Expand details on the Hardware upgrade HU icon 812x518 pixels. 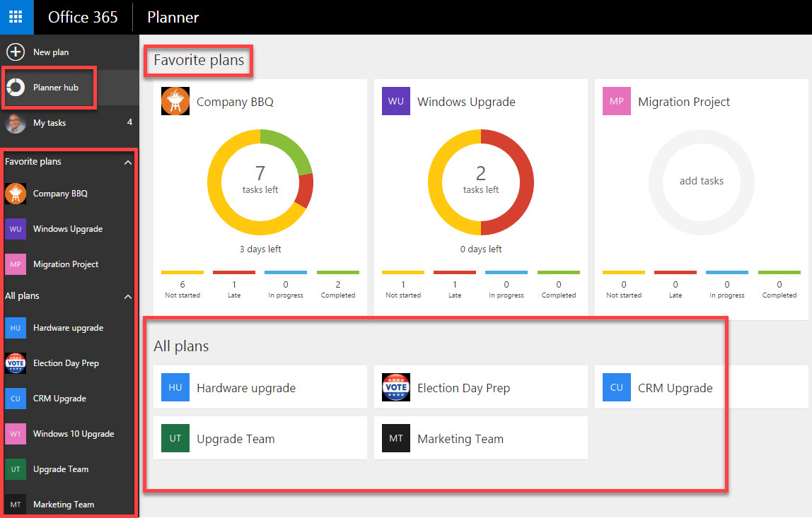(175, 387)
